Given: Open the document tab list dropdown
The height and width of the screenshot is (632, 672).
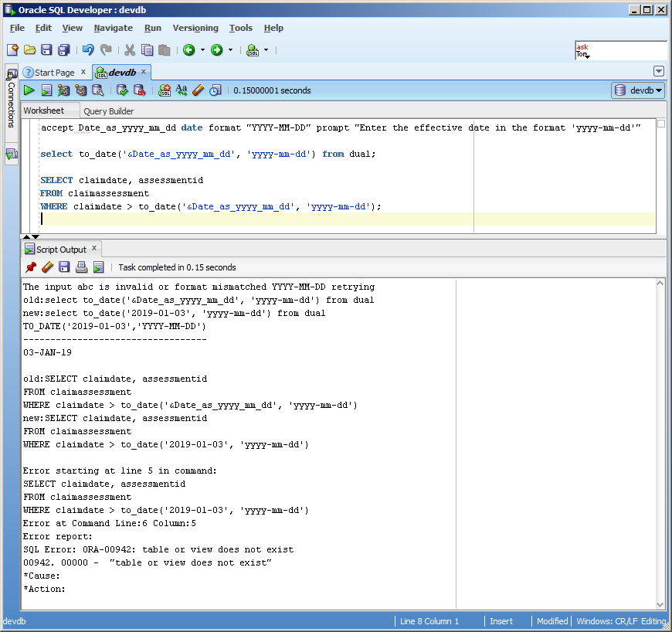Looking at the screenshot, I should [658, 71].
